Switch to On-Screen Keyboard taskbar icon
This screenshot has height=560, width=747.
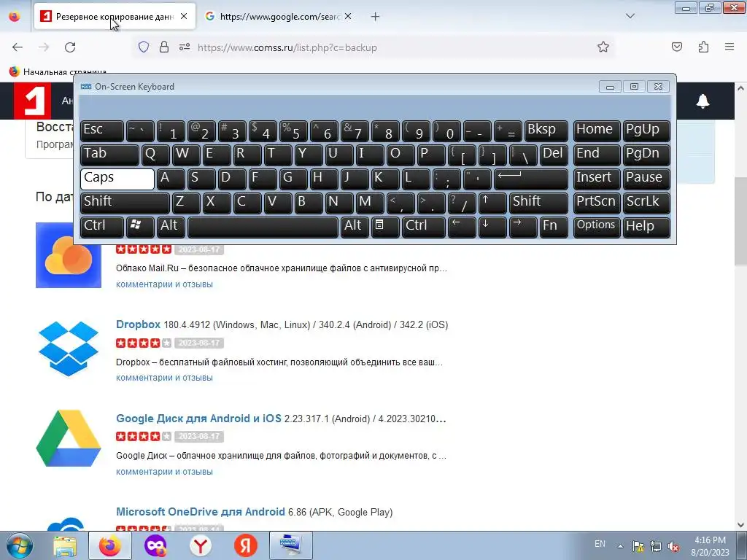point(290,545)
